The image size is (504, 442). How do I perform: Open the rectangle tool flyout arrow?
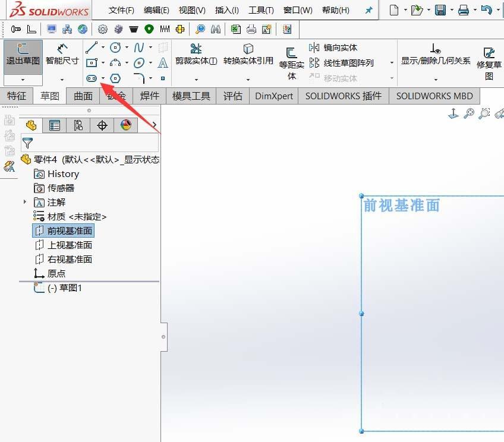tap(102, 62)
